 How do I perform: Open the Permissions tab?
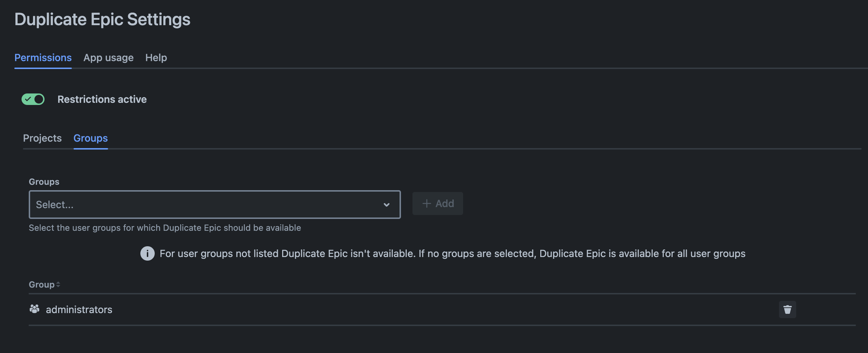pyautogui.click(x=43, y=58)
